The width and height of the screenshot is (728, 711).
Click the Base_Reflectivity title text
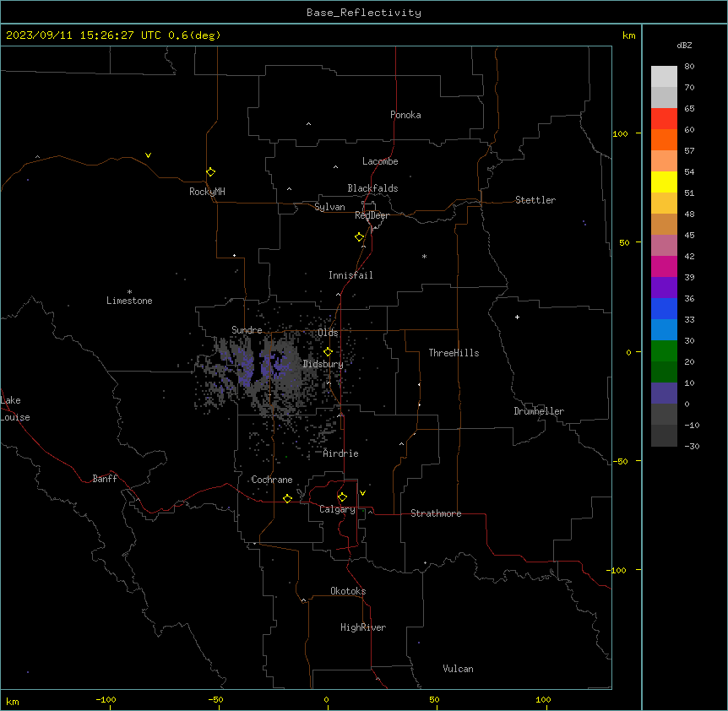(364, 13)
